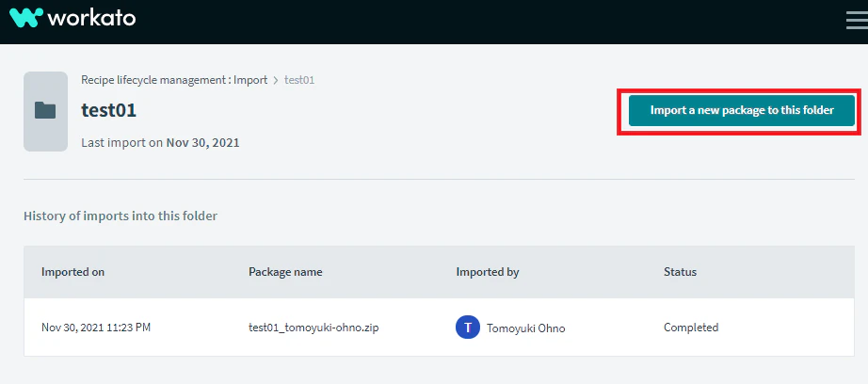Click the Tomoyuki Ohno name

pyautogui.click(x=526, y=328)
